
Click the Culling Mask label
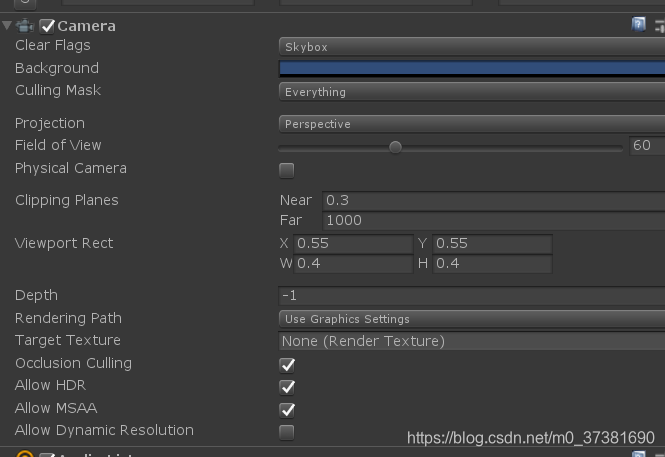pyautogui.click(x=58, y=90)
